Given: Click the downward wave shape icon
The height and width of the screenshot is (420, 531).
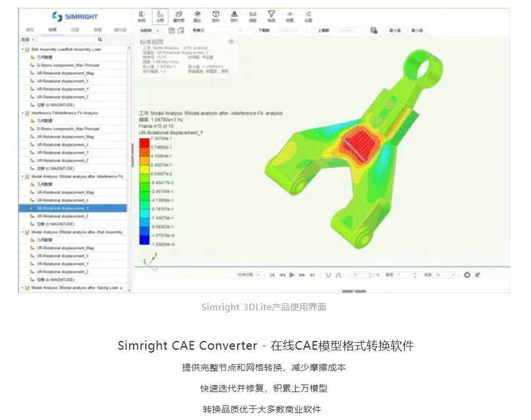Looking at the screenshot, I should pyautogui.click(x=328, y=275).
